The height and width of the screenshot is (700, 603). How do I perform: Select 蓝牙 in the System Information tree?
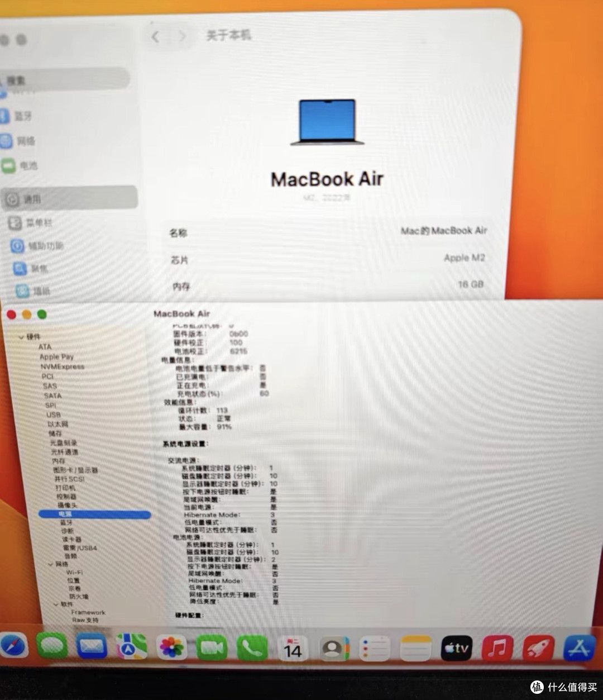pyautogui.click(x=66, y=522)
